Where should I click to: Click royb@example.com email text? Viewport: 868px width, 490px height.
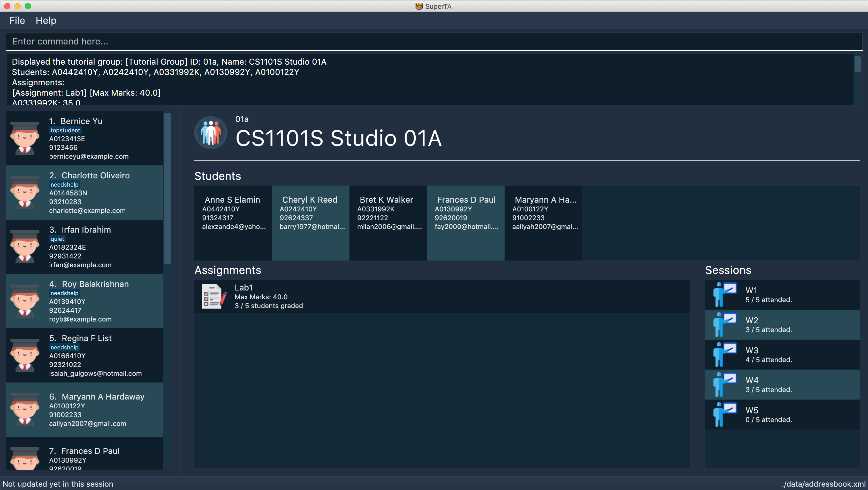pyautogui.click(x=80, y=319)
